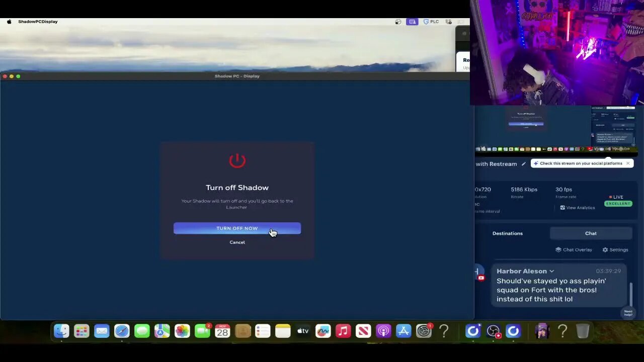Open Finder from the Dock

coord(61,331)
